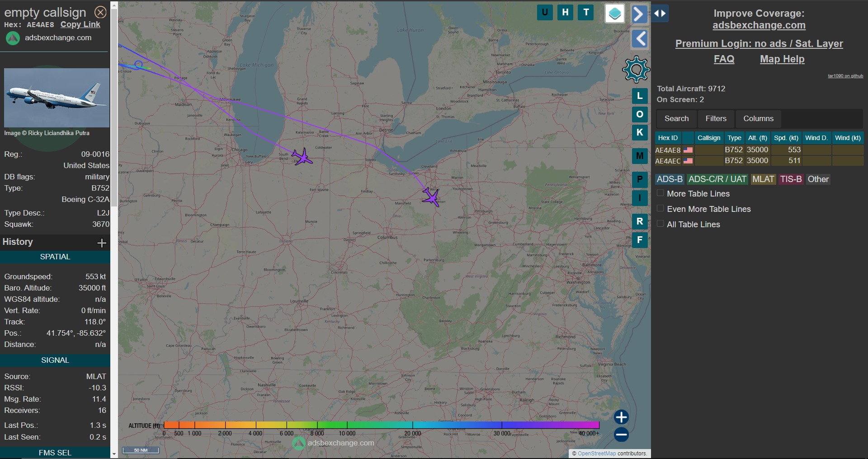Select the aircraft icon near South Bend
The image size is (868, 459).
coord(302,157)
